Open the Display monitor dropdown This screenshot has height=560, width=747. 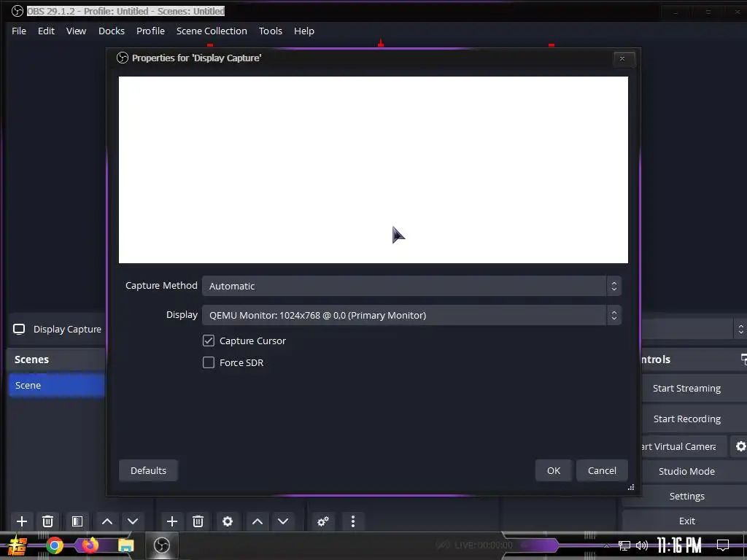coord(411,315)
